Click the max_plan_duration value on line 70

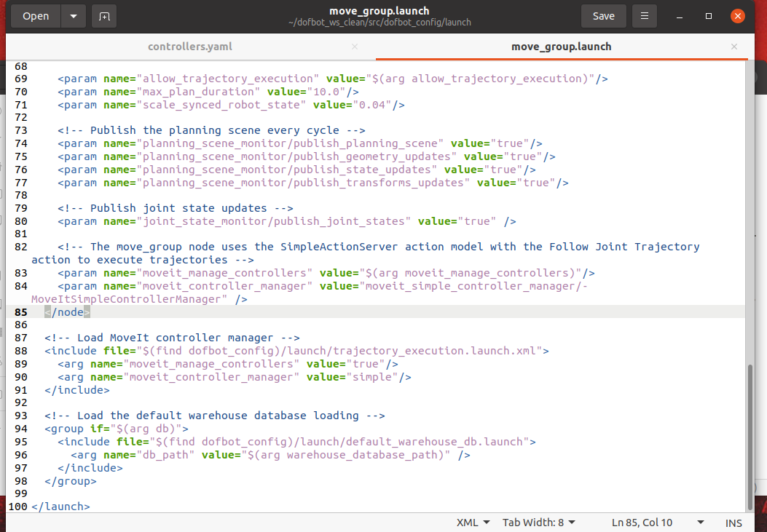point(326,92)
